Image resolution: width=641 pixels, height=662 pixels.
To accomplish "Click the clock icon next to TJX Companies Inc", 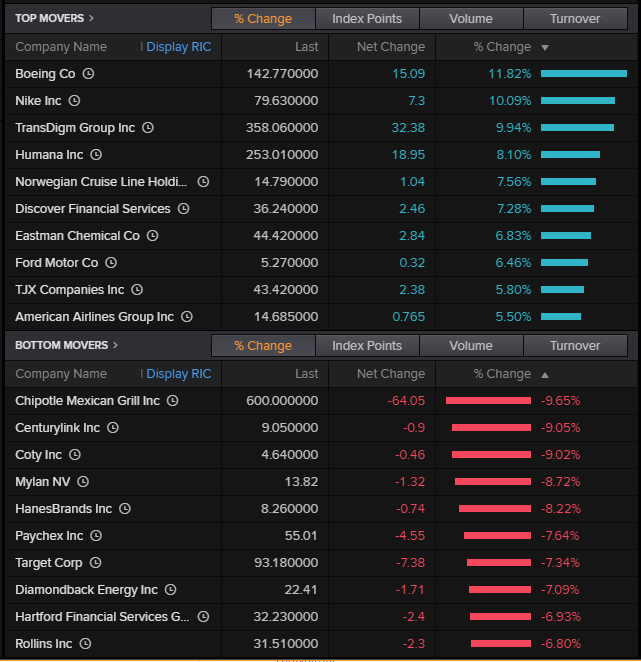I will pyautogui.click(x=137, y=290).
